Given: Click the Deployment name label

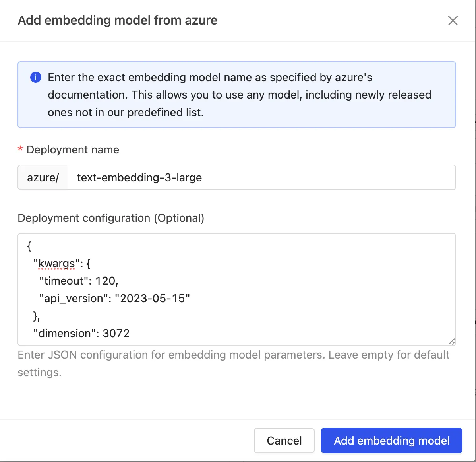Looking at the screenshot, I should (73, 150).
